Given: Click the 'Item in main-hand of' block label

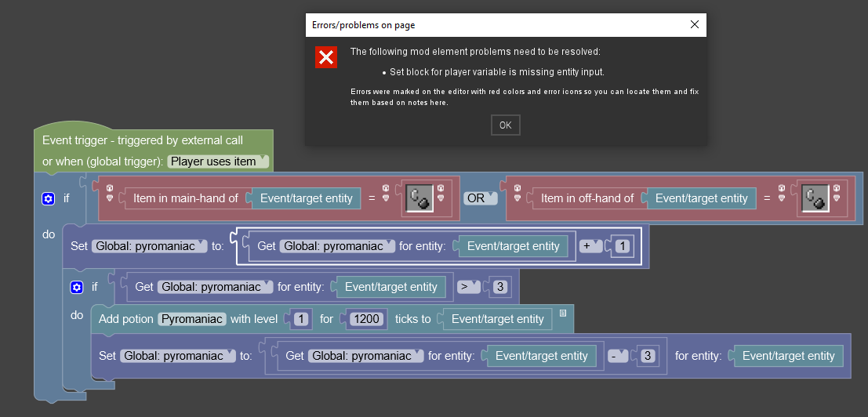Looking at the screenshot, I should (186, 198).
